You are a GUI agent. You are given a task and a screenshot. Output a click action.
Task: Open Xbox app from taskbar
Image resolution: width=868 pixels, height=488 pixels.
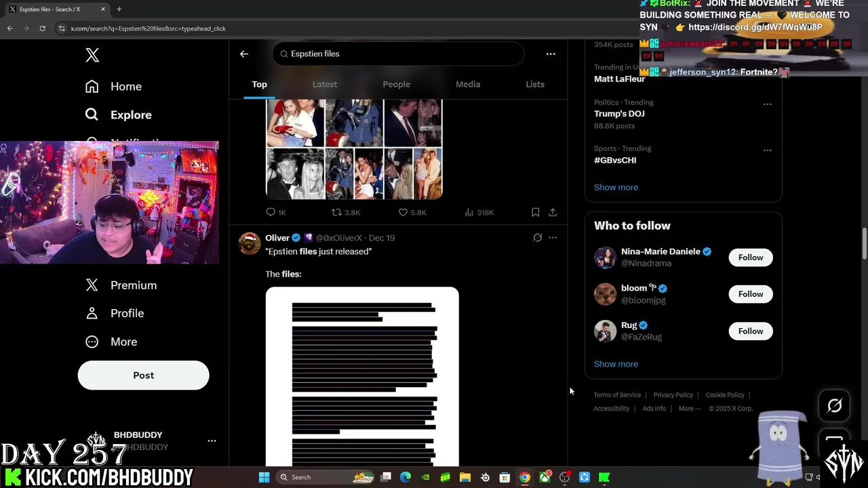pyautogui.click(x=545, y=477)
